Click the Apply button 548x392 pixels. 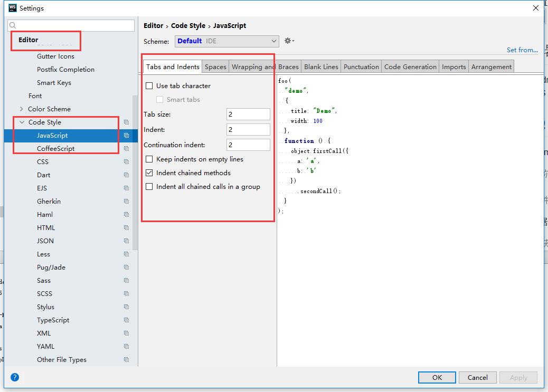518,378
